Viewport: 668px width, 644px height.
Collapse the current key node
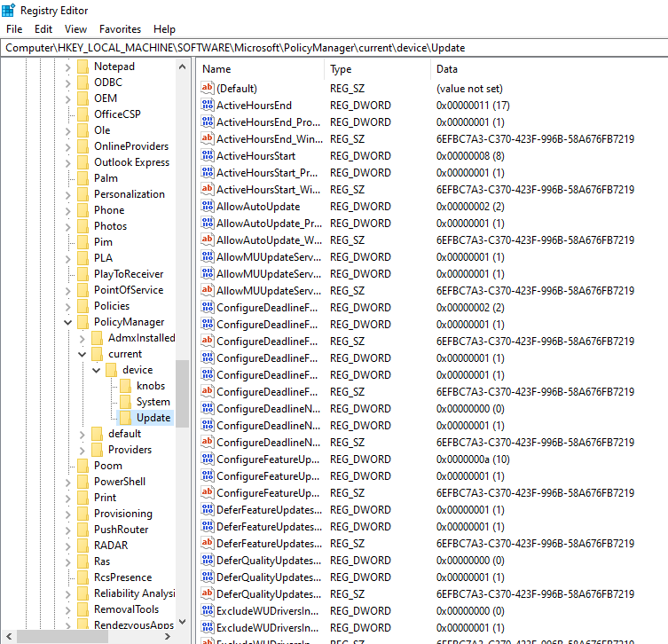coord(83,354)
